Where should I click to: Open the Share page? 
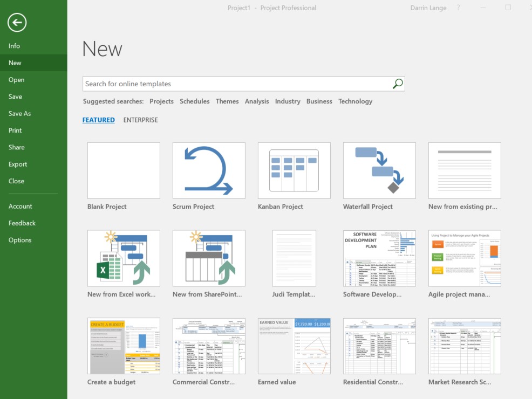33,147
